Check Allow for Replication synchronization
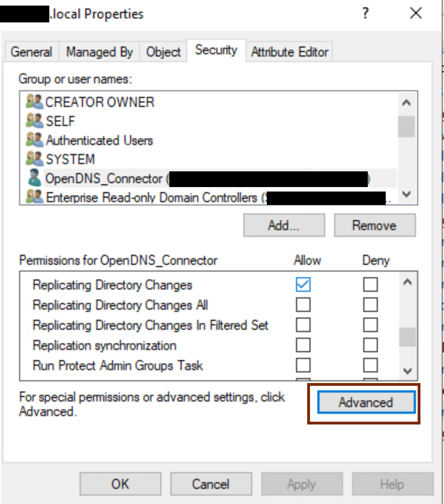Viewport: 444px width, 504px height. coord(303,345)
